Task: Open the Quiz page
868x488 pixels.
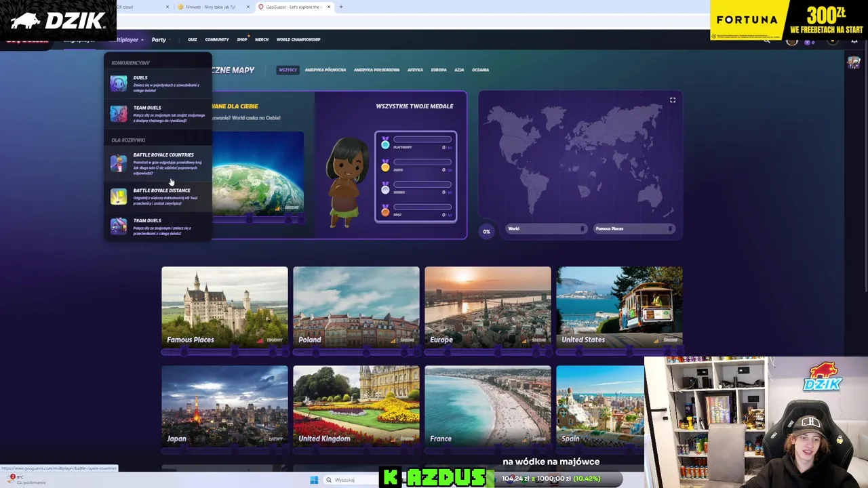Action: (193, 39)
